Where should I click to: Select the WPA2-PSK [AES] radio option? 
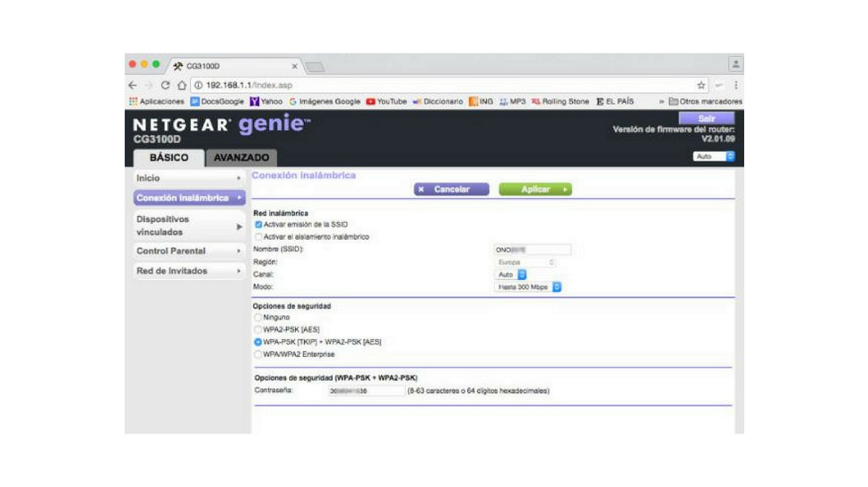click(259, 330)
